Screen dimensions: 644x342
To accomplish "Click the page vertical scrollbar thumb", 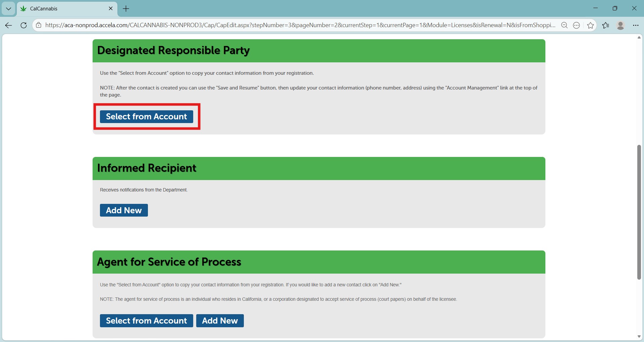I will coord(639,212).
